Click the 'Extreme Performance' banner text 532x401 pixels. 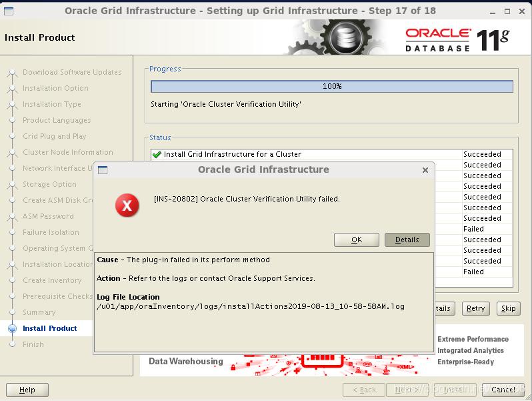[x=473, y=339]
